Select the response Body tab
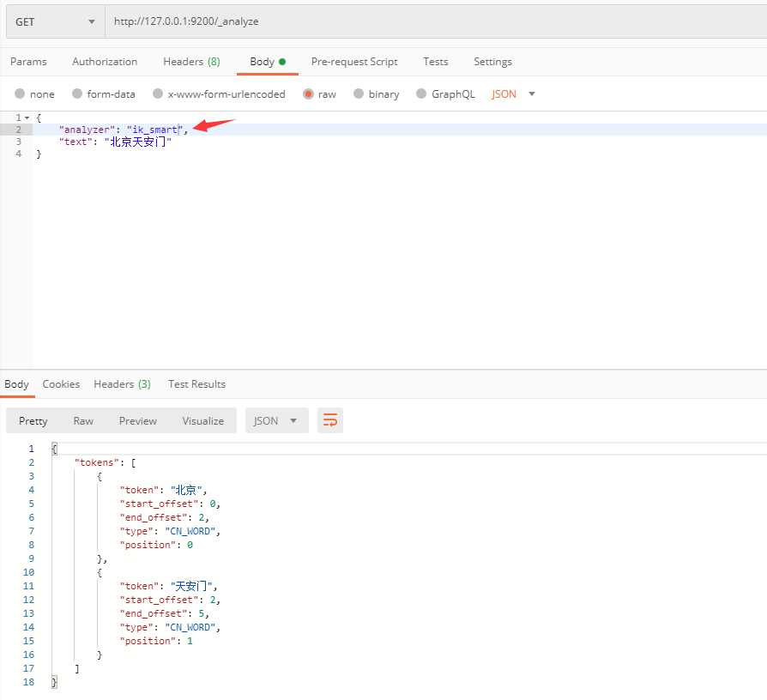Image resolution: width=767 pixels, height=700 pixels. [x=16, y=384]
